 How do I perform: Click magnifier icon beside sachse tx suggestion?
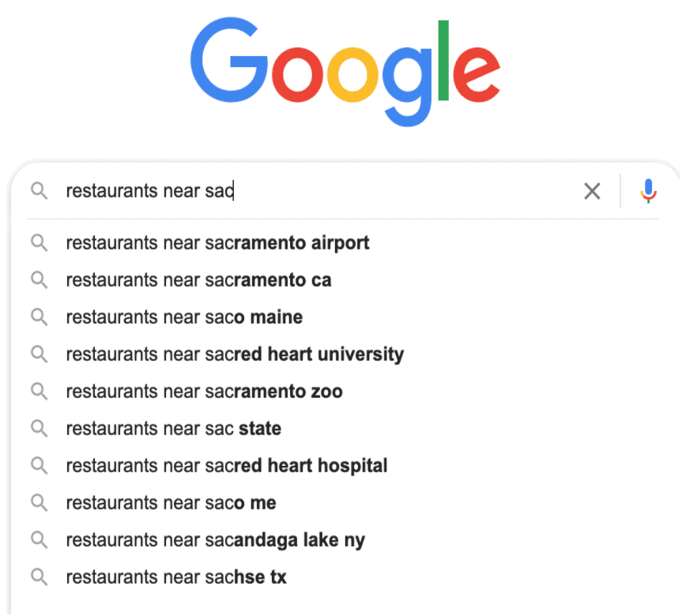coord(39,577)
